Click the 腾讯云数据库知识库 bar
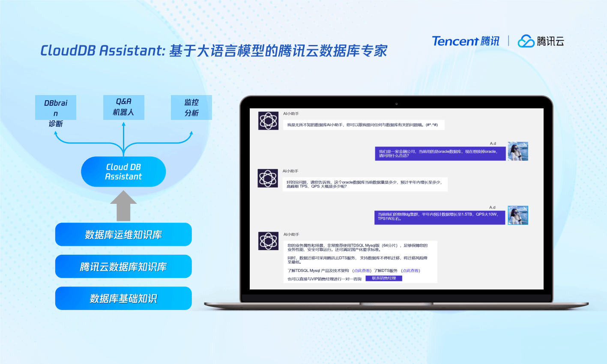The image size is (607, 364). click(123, 266)
